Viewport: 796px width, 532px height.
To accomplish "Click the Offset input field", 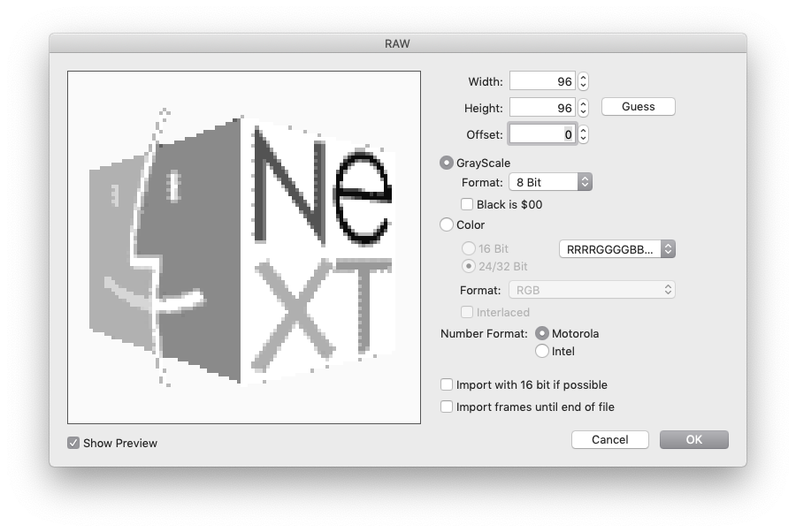I will [x=542, y=134].
